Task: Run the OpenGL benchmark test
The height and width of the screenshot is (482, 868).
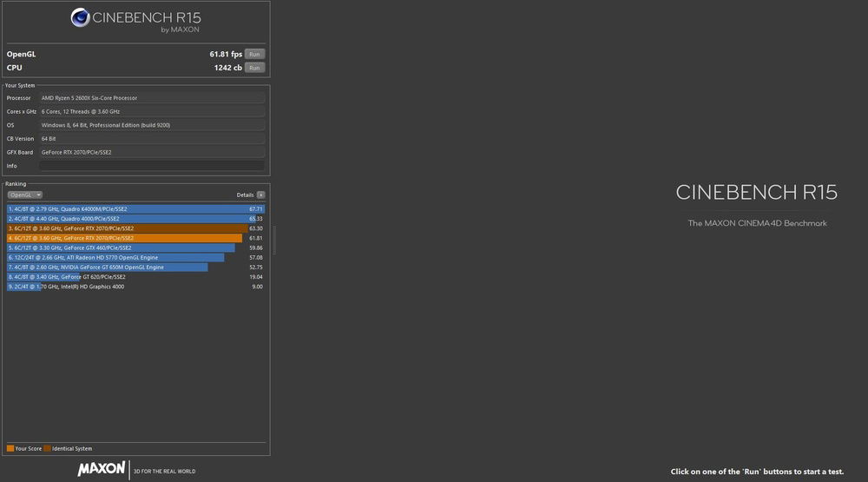Action: tap(254, 54)
